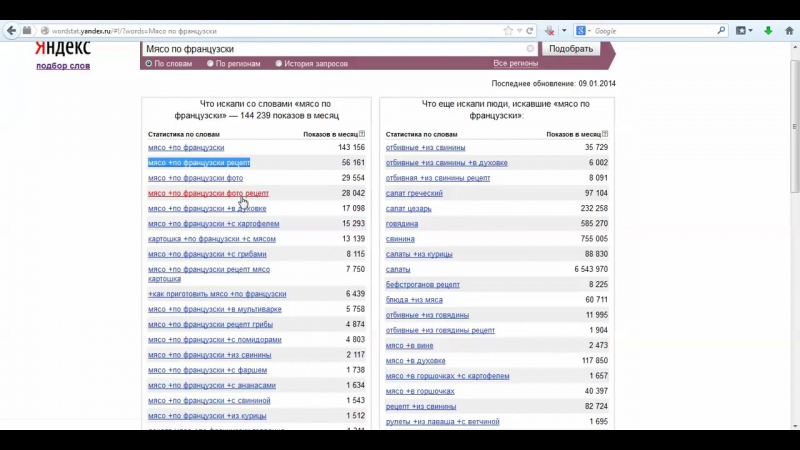Open 'мясо +по французски' top query link
800x450 pixels.
point(186,147)
